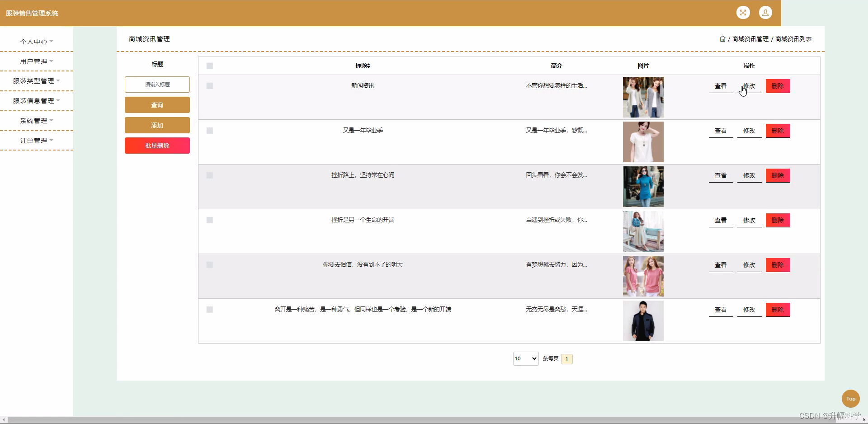Click 删除 on 挫折路上，坚持常在心间 row
The height and width of the screenshot is (424, 868).
click(x=778, y=175)
